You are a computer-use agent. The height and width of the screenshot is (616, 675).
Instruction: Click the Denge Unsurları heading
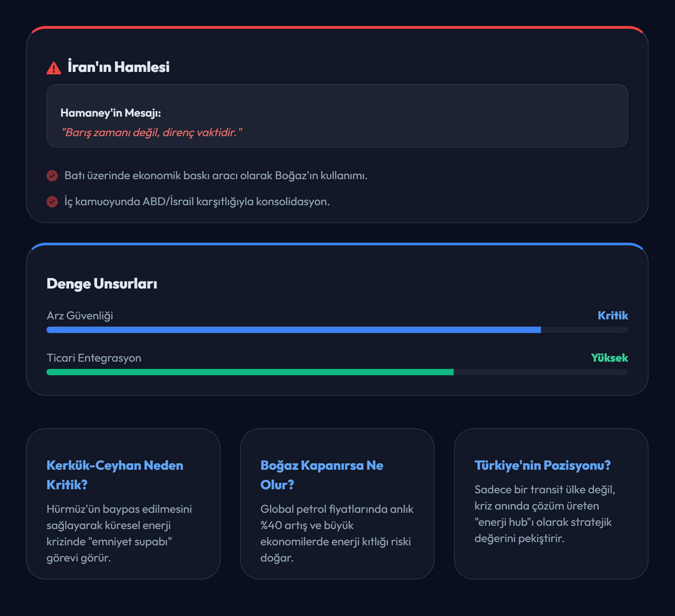(x=102, y=284)
